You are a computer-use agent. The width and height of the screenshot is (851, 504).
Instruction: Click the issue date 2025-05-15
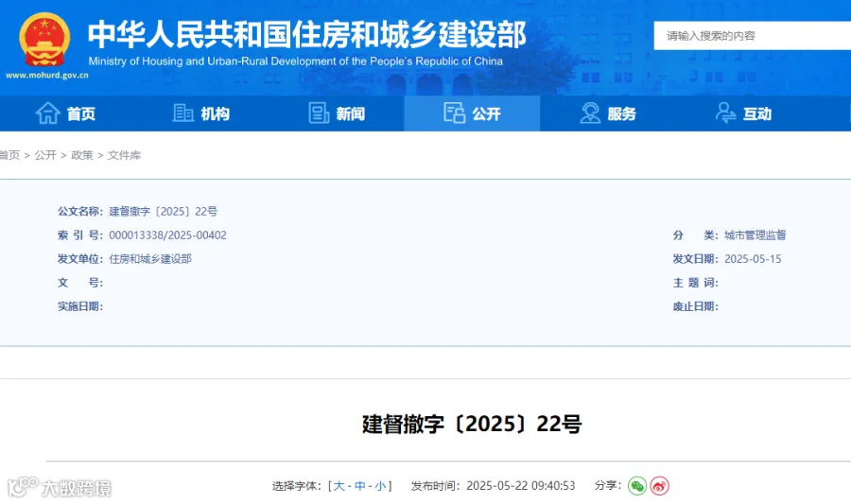coord(753,259)
